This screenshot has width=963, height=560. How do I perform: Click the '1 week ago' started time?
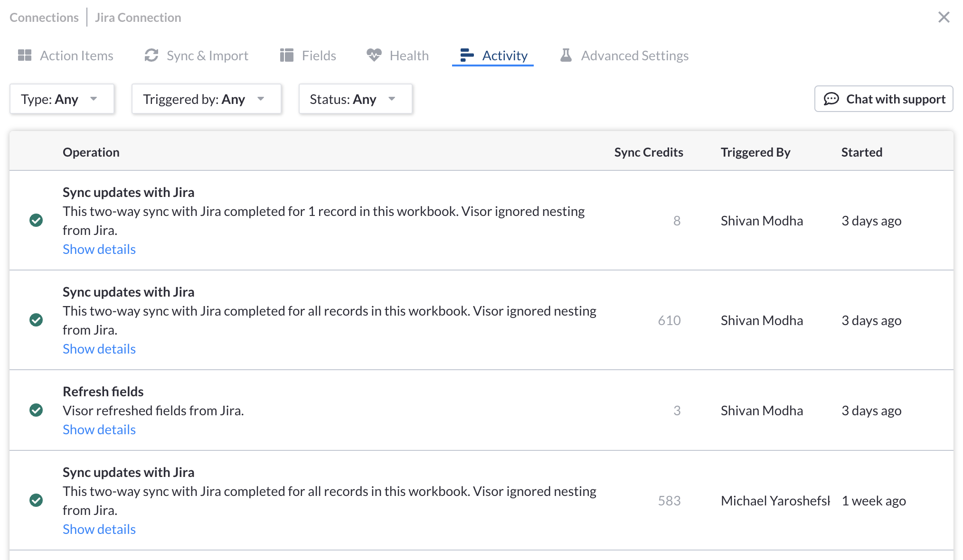[874, 501]
